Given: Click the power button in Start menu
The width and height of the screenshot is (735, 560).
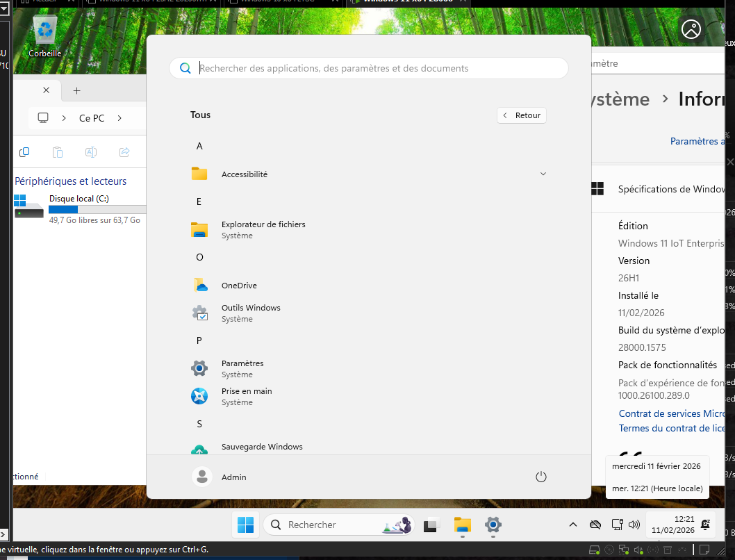Looking at the screenshot, I should [x=541, y=477].
